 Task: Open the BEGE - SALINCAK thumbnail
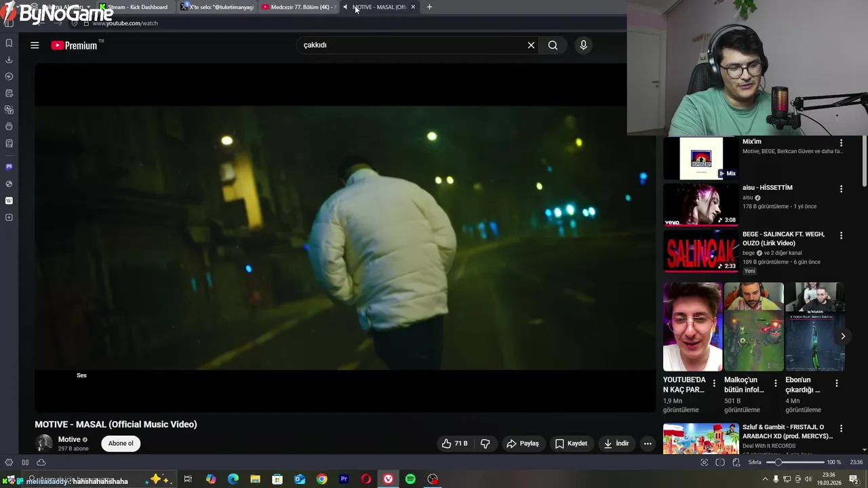coord(701,251)
